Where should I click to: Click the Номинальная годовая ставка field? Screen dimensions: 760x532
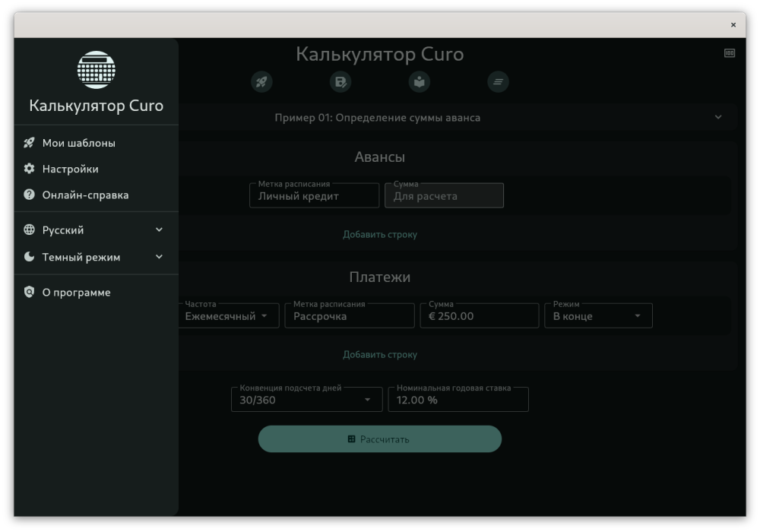458,400
